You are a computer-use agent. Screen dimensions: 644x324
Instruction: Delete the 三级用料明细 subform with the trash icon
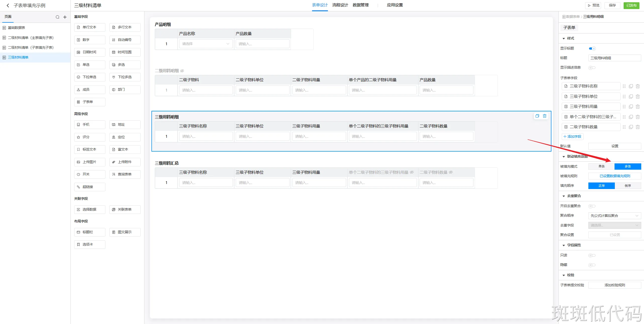(x=545, y=116)
